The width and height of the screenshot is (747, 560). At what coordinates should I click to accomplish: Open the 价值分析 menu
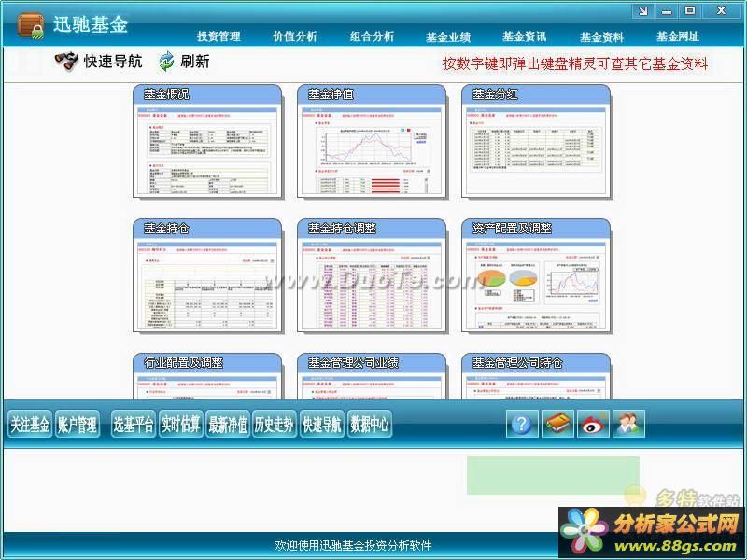click(295, 36)
